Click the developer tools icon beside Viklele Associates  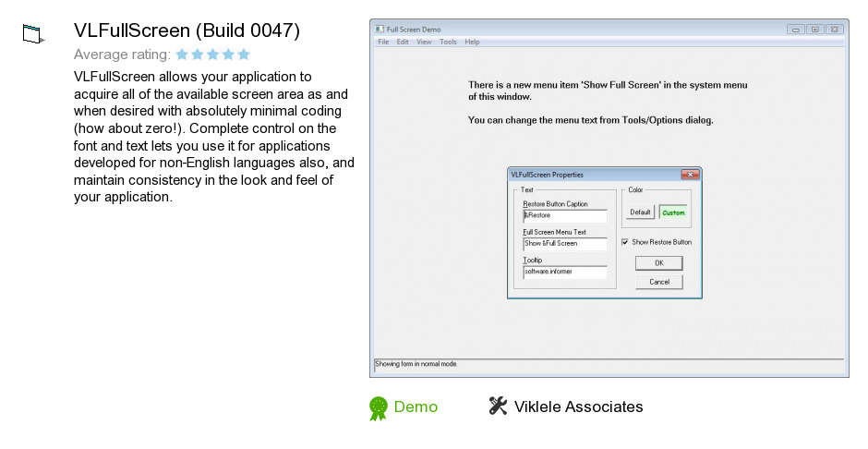[x=498, y=406]
